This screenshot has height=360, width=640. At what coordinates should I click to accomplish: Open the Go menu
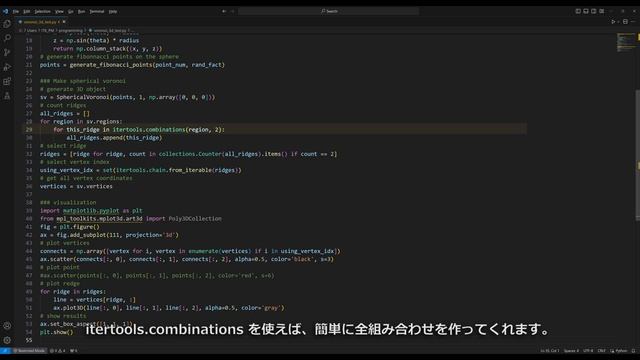pos(71,11)
